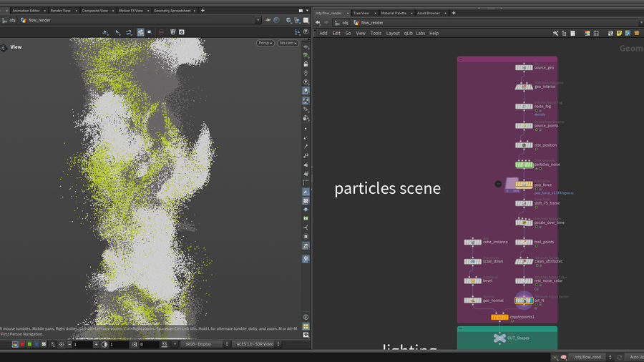Image resolution: width=644 pixels, height=362 pixels.
Task: Click the back arrow in network path bar
Action: coord(318,22)
